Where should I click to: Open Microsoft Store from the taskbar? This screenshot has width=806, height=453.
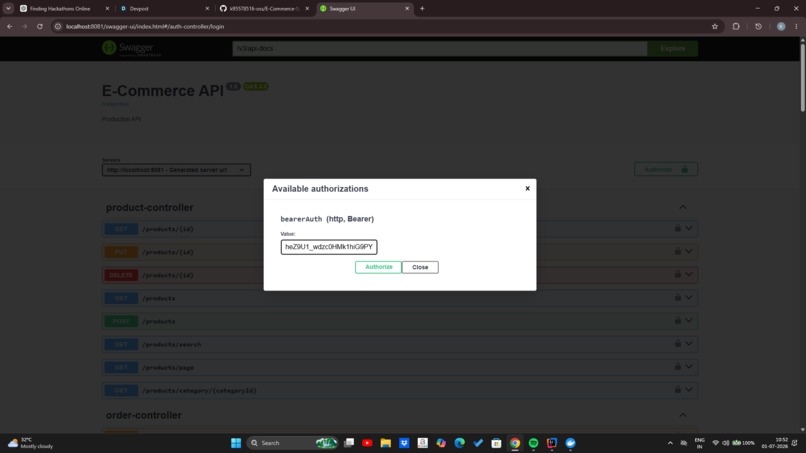pyautogui.click(x=496, y=443)
